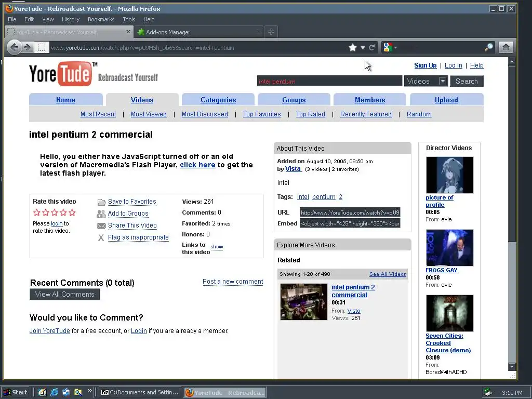The width and height of the screenshot is (532, 399).
Task: Expand the quick launch overflow chevron
Action: 89,391
